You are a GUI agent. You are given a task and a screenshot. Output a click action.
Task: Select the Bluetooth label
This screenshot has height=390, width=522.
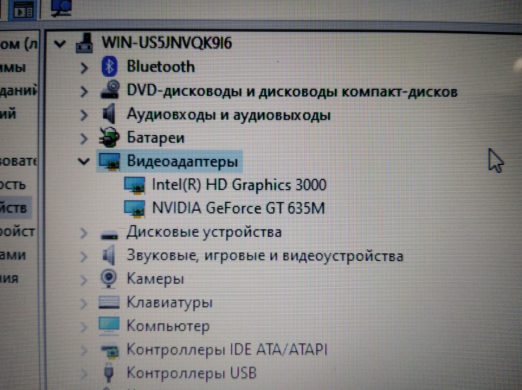(161, 66)
